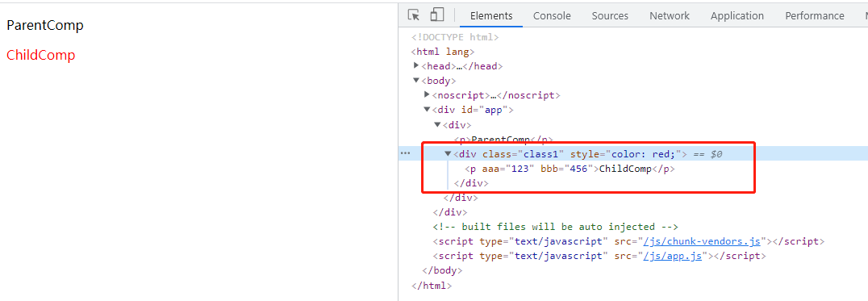Open the Performance tab

pyautogui.click(x=814, y=16)
